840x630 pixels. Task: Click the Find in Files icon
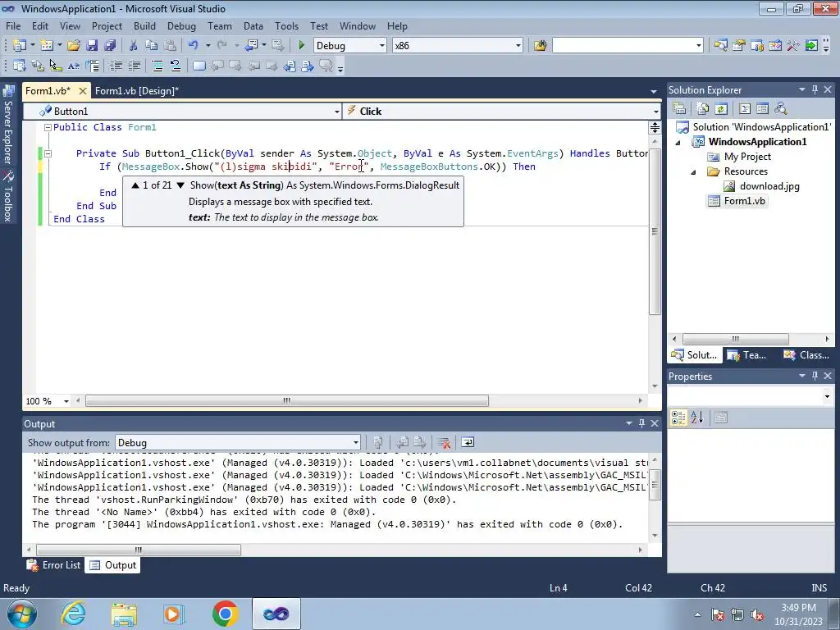540,46
